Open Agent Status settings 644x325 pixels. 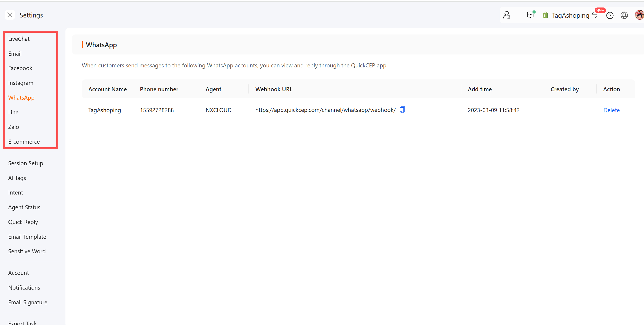click(24, 207)
